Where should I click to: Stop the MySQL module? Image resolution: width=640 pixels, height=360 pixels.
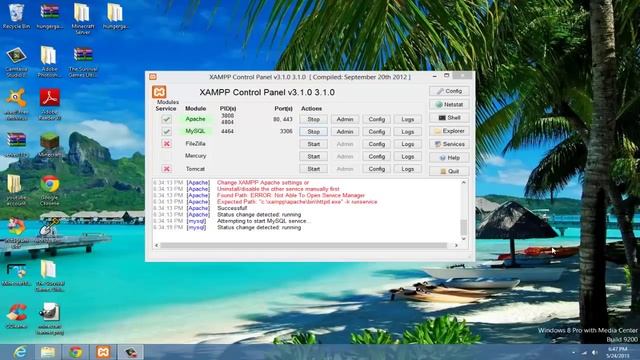(313, 131)
